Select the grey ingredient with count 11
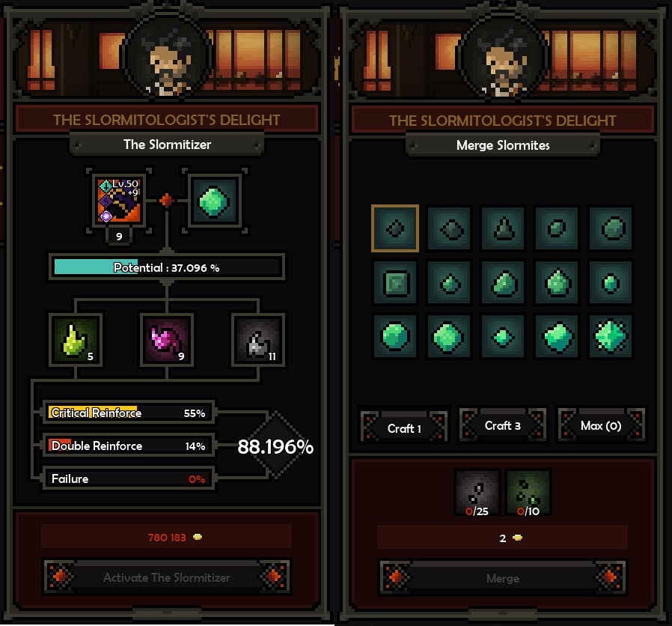This screenshot has height=626, width=672. pos(257,340)
